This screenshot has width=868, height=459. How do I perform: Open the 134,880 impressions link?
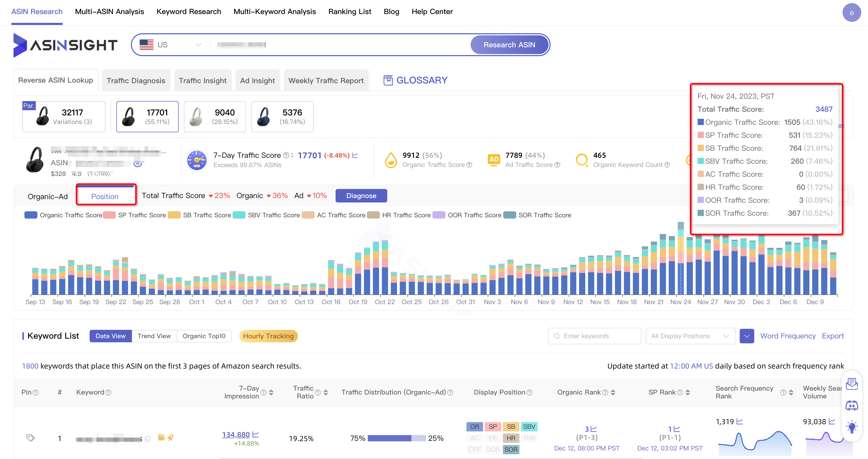[x=236, y=434]
